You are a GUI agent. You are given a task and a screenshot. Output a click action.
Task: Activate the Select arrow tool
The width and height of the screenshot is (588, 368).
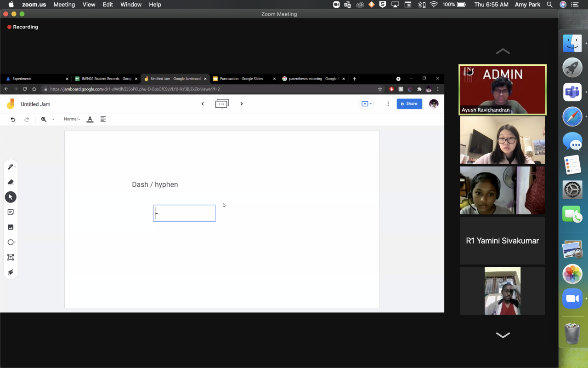[x=11, y=197]
